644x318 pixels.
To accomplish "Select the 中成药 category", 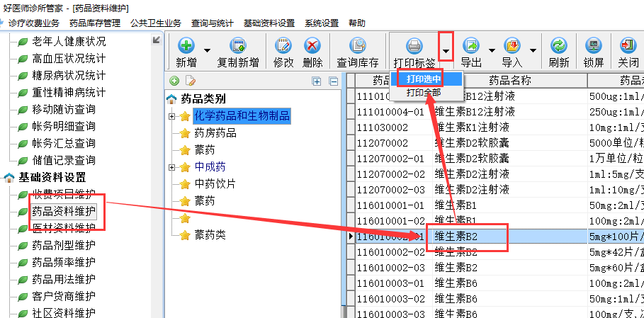I will (210, 166).
